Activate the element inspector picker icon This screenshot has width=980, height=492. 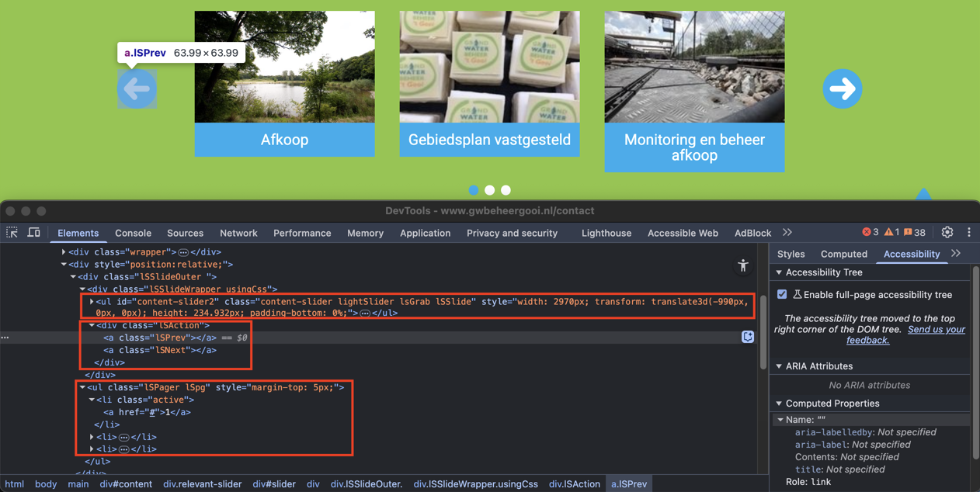click(x=12, y=233)
